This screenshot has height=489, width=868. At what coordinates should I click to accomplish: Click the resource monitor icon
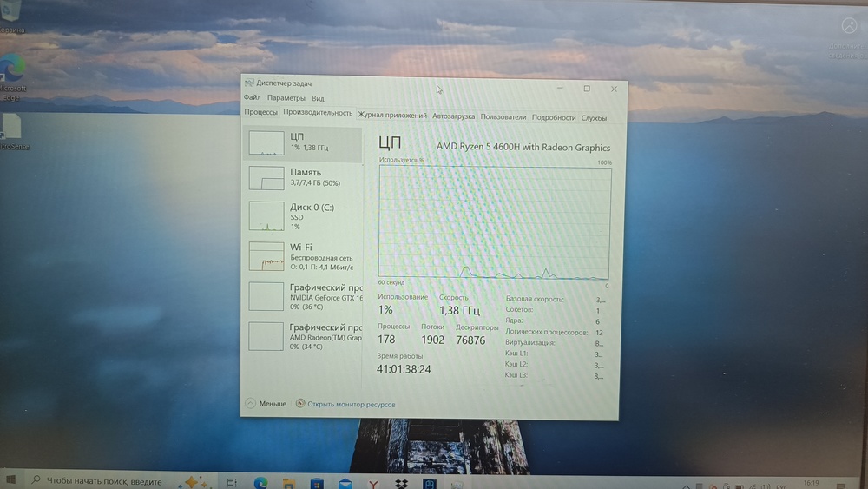click(300, 403)
